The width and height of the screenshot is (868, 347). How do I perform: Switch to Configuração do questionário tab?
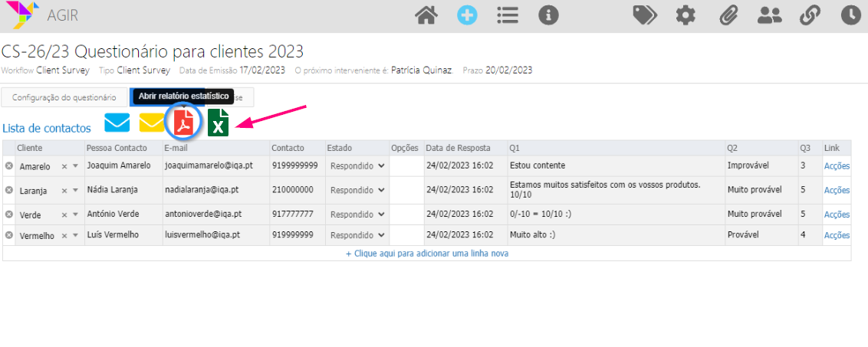pyautogui.click(x=64, y=97)
